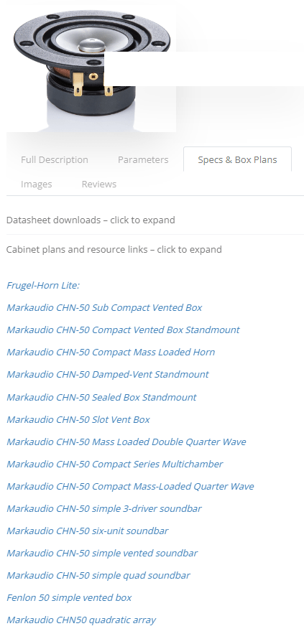Open CHN-50 Sub Compact Vented Box plan

tap(104, 307)
